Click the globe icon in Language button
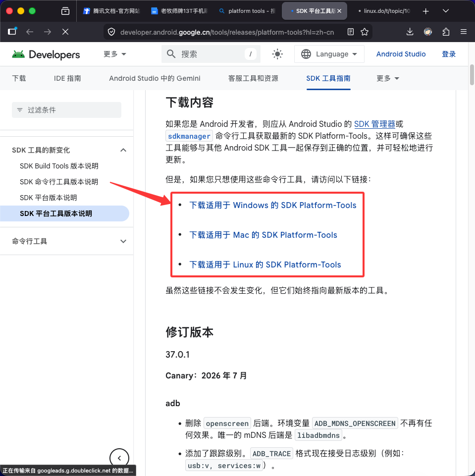Screen dimensions: 475x476 [x=306, y=54]
